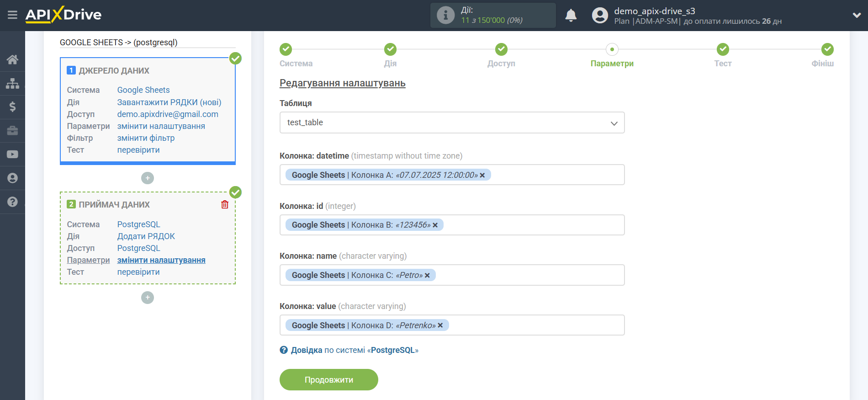Remove Колонка A datetime tag
Screen dimensions: 868x400
[x=482, y=175]
